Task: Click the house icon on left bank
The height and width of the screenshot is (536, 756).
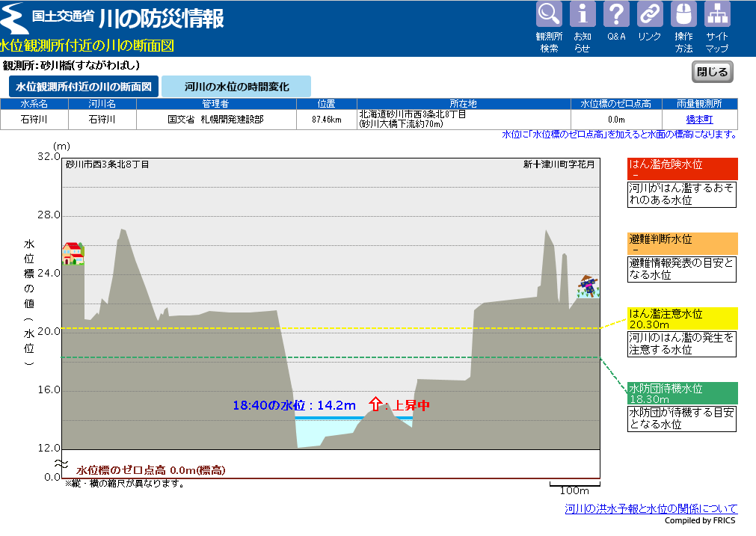Action: point(73,253)
